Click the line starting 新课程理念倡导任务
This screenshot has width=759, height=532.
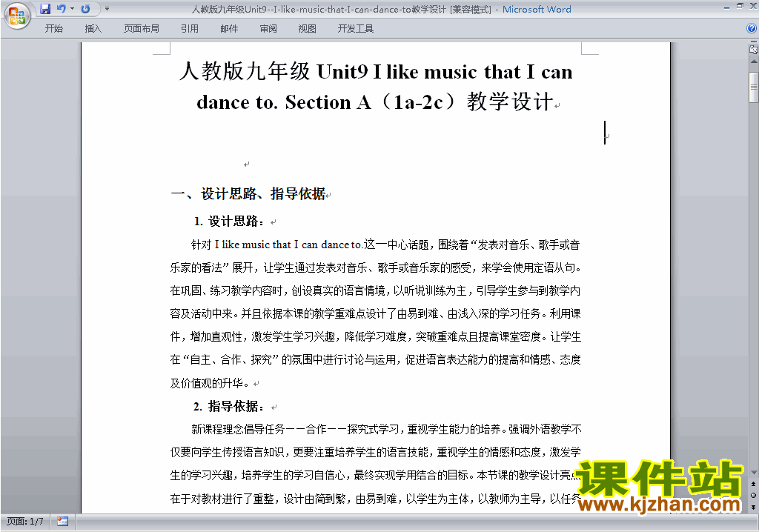[386, 429]
